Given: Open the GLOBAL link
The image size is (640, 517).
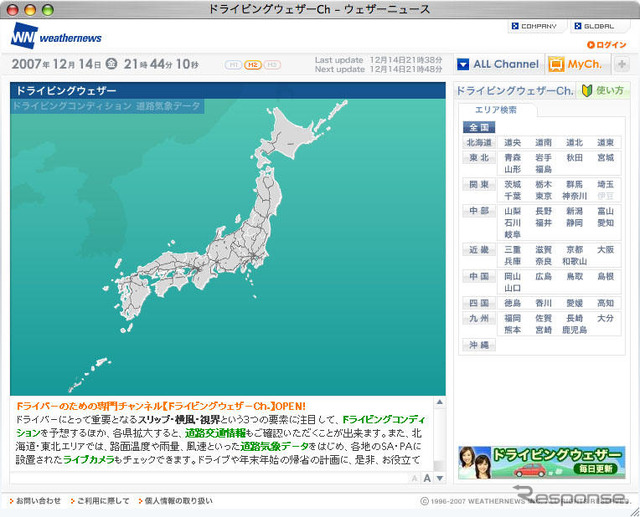Looking at the screenshot, I should [x=595, y=26].
